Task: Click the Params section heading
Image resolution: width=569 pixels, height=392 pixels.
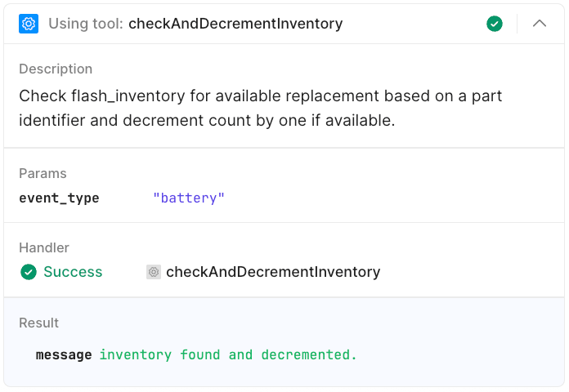Action: point(43,173)
